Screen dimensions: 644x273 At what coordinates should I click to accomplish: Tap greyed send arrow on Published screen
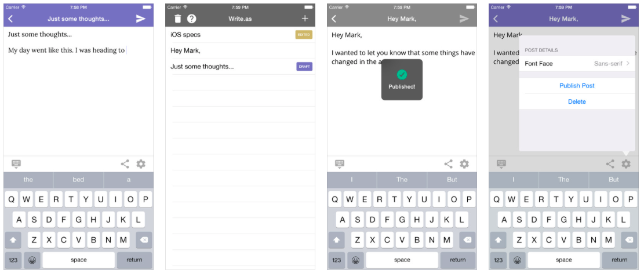(464, 19)
